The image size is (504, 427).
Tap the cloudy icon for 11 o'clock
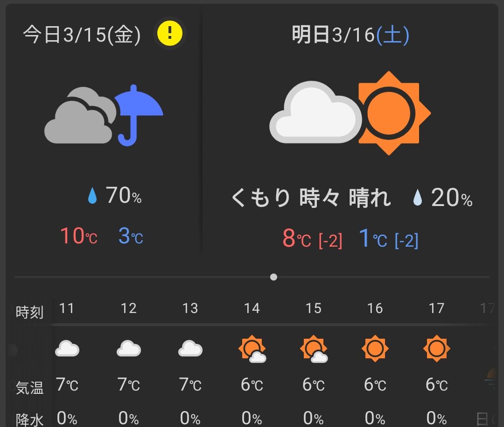pyautogui.click(x=67, y=349)
